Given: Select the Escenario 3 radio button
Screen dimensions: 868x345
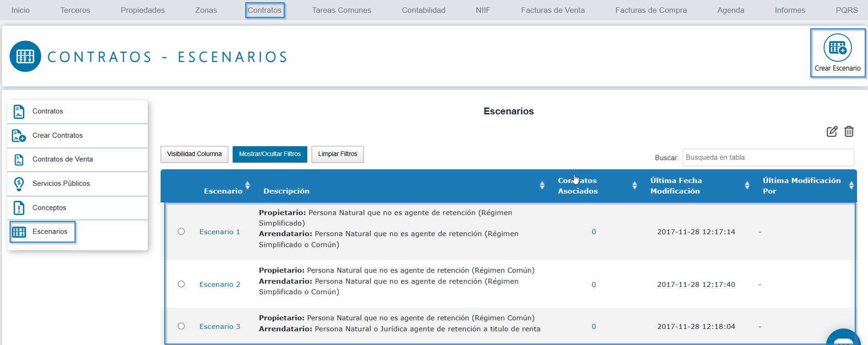Looking at the screenshot, I should tap(181, 326).
